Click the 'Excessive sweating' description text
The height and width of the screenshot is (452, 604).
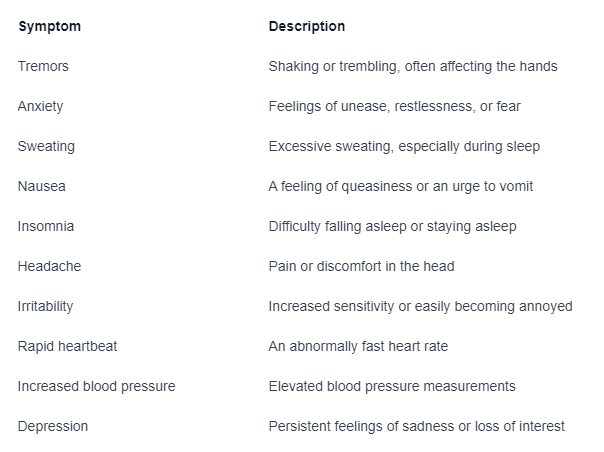coord(404,146)
